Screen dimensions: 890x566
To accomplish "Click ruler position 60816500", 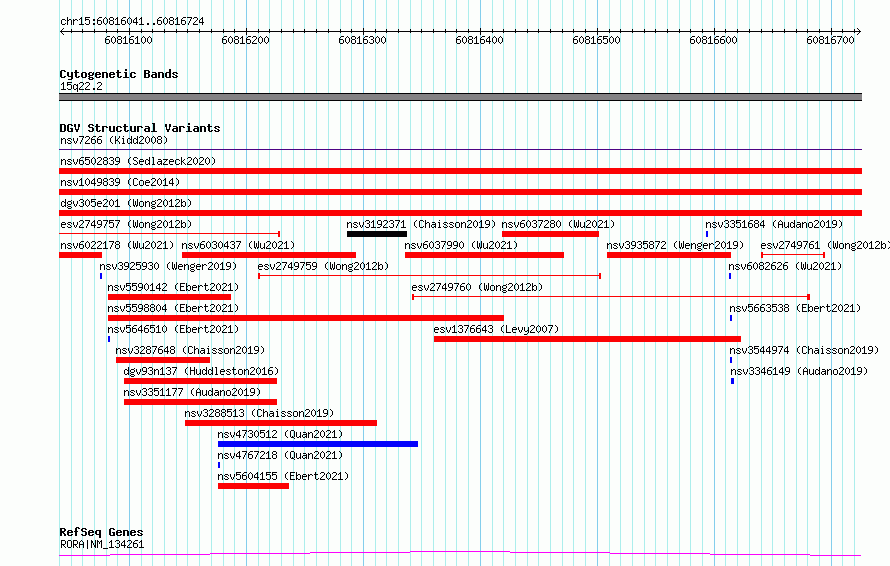I will [596, 40].
